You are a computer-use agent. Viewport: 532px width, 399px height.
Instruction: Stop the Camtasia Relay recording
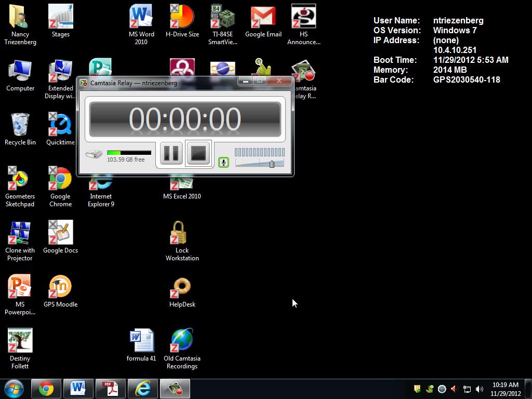(x=198, y=154)
